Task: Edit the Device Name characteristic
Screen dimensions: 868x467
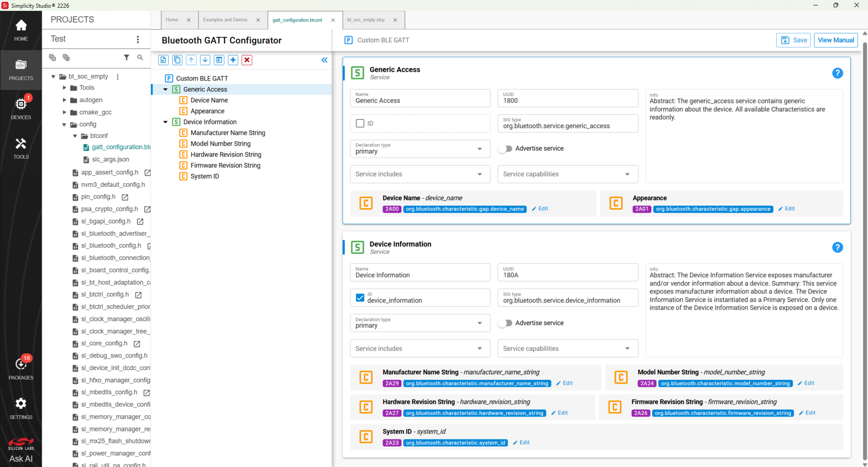Action: (540, 209)
